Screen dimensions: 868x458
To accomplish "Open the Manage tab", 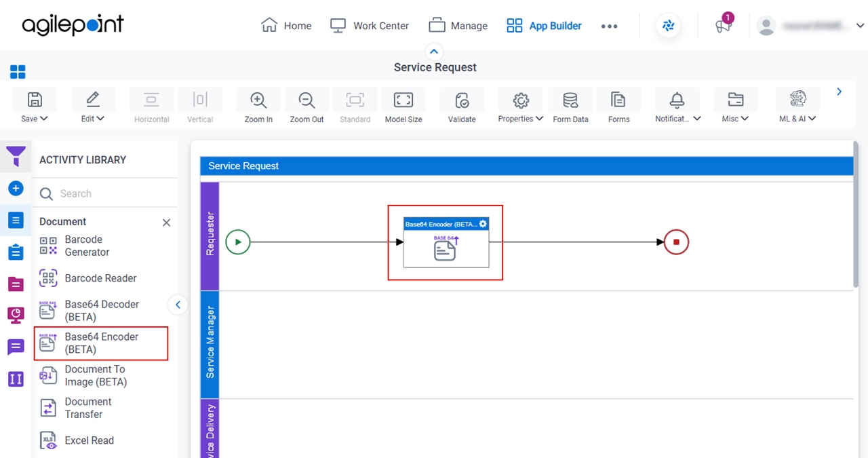I will [458, 26].
